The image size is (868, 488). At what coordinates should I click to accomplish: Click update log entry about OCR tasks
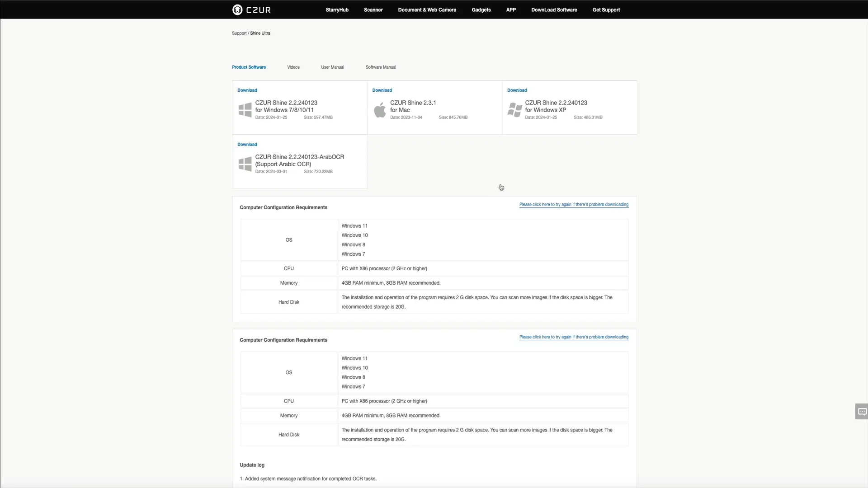[308, 479]
